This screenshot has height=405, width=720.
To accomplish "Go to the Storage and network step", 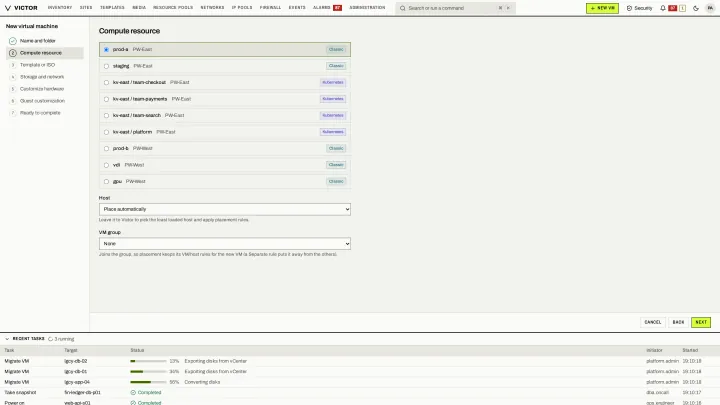I will pyautogui.click(x=45, y=77).
